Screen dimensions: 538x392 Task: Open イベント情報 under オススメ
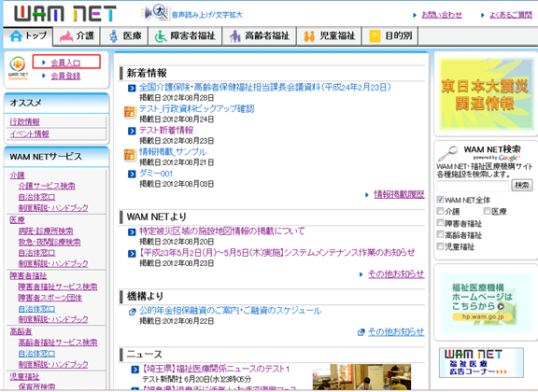point(29,133)
